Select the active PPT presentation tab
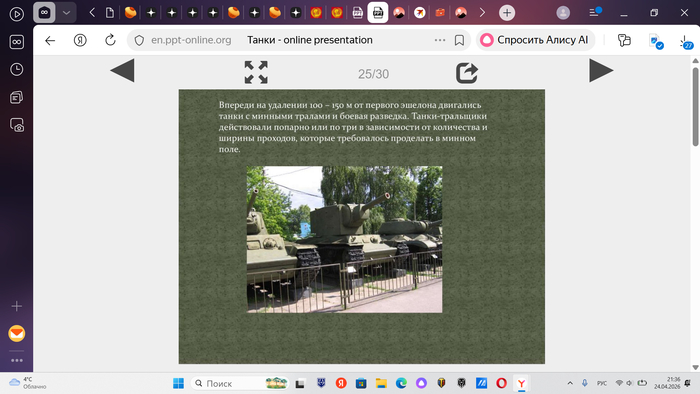The height and width of the screenshot is (394, 700). coord(378,13)
